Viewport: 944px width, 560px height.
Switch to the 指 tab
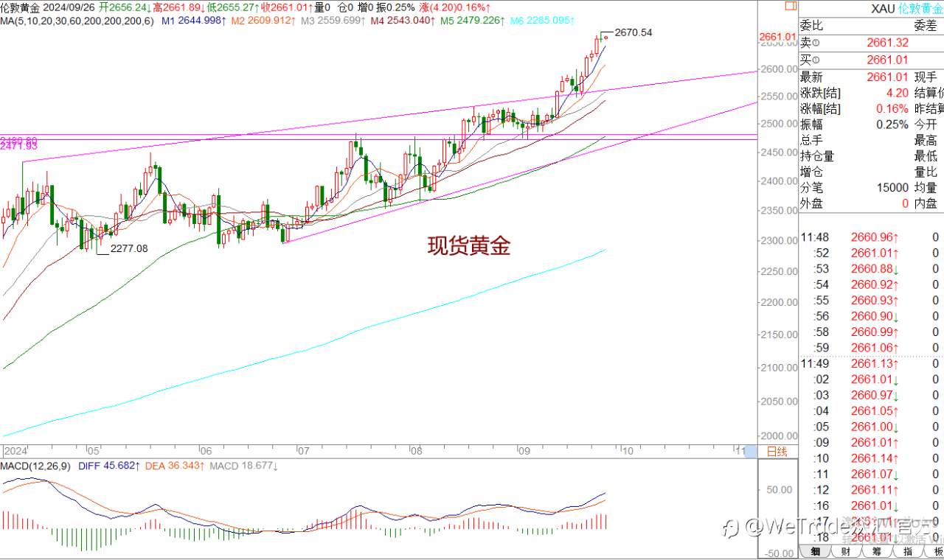click(908, 552)
